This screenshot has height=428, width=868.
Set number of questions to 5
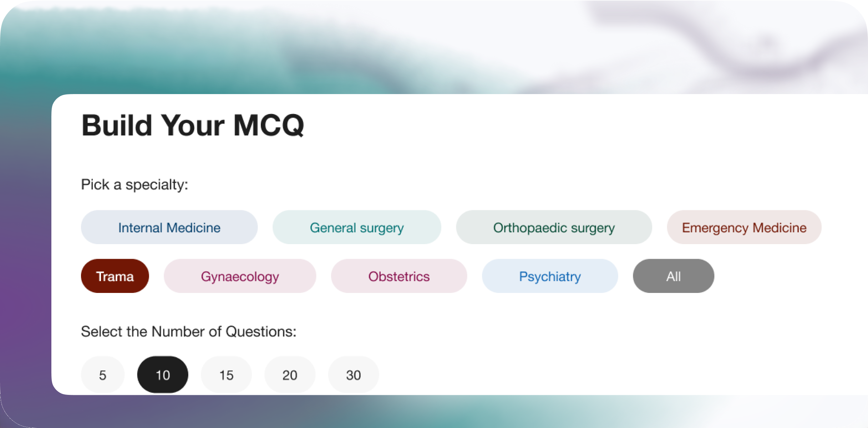click(x=103, y=375)
